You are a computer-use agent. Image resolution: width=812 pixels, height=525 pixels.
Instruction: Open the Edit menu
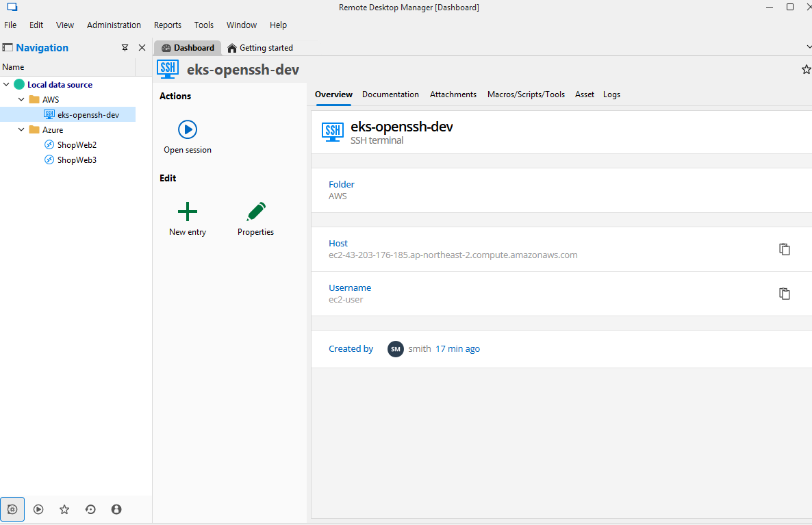(x=36, y=25)
